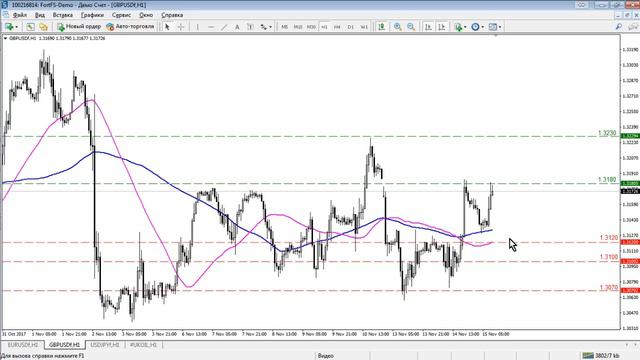The image size is (640, 360).
Task: Open the Графики menu
Action: [x=92, y=15]
